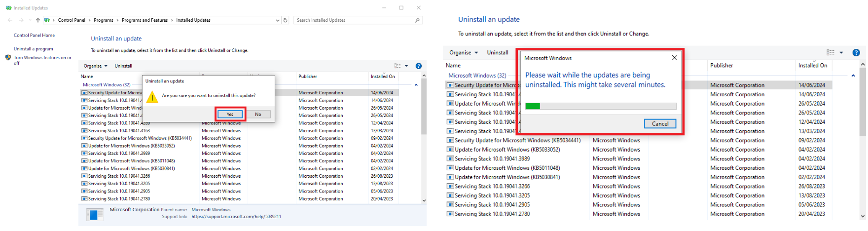Open the Organise dropdown in right panel
Image resolution: width=868 pixels, height=231 pixels.
464,52
